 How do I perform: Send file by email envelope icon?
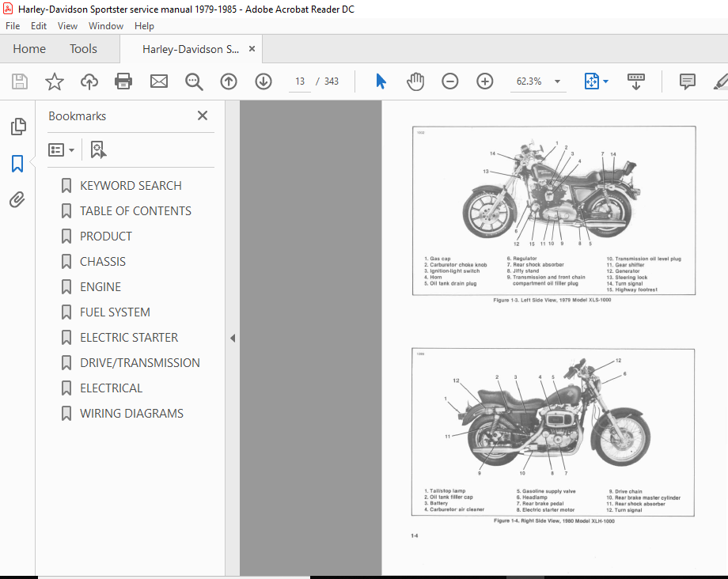tap(159, 81)
